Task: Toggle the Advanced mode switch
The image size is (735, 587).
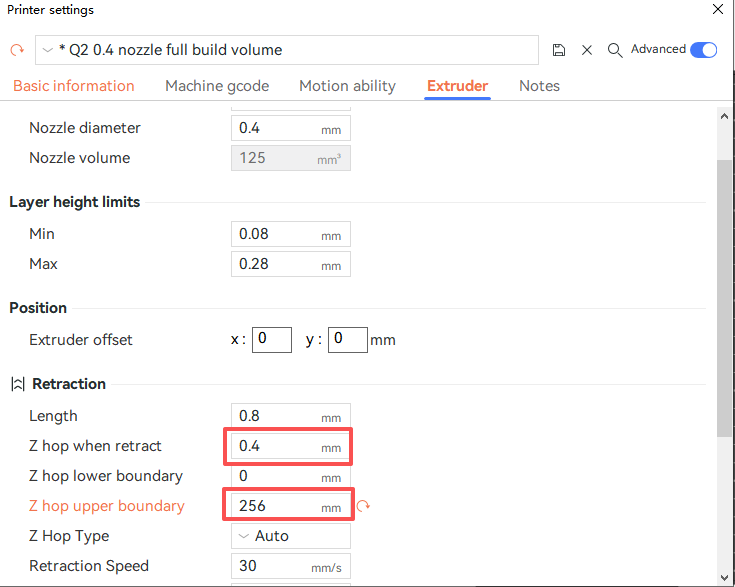Action: tap(703, 50)
